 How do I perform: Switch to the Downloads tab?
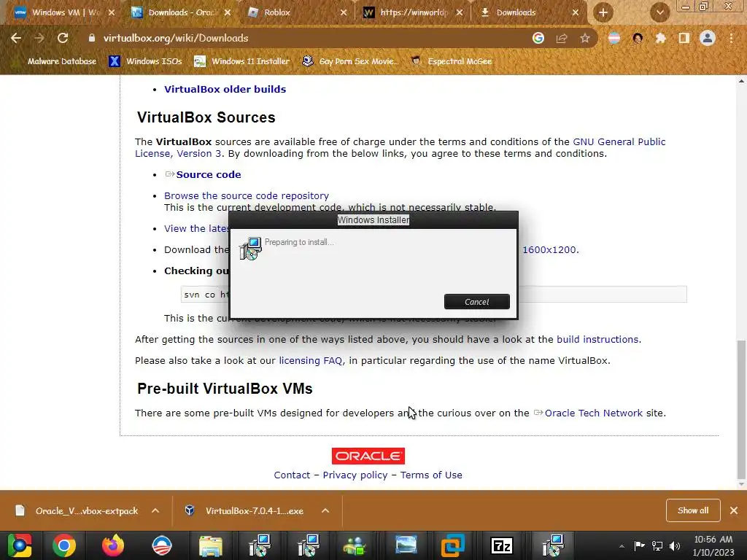pyautogui.click(x=530, y=12)
